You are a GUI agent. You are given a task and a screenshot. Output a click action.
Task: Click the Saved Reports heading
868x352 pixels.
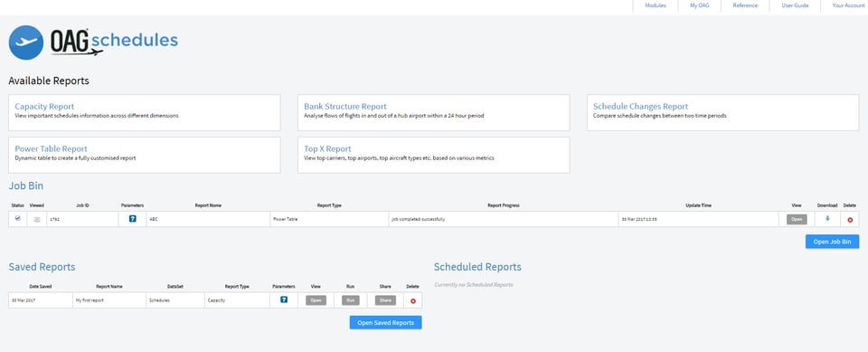pyautogui.click(x=42, y=267)
